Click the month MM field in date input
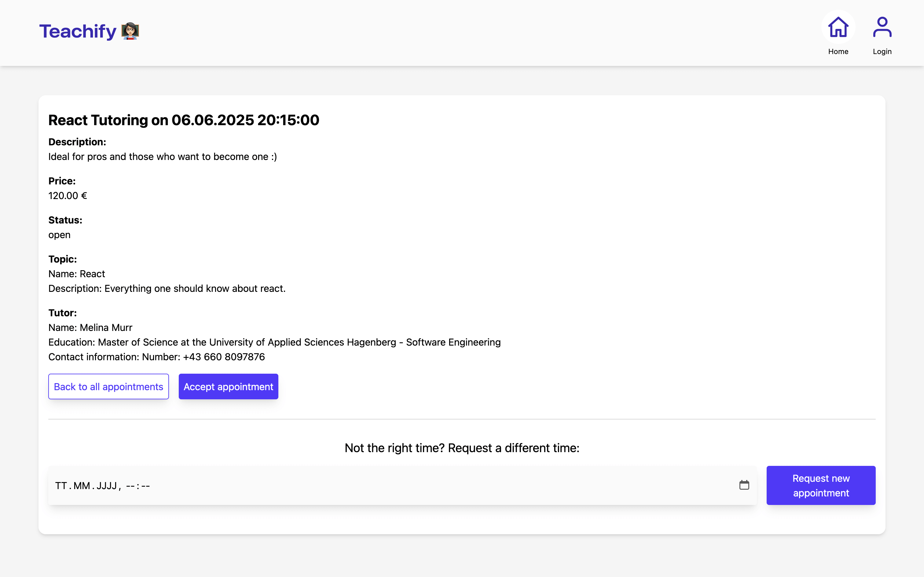This screenshot has width=924, height=577. 82,486
